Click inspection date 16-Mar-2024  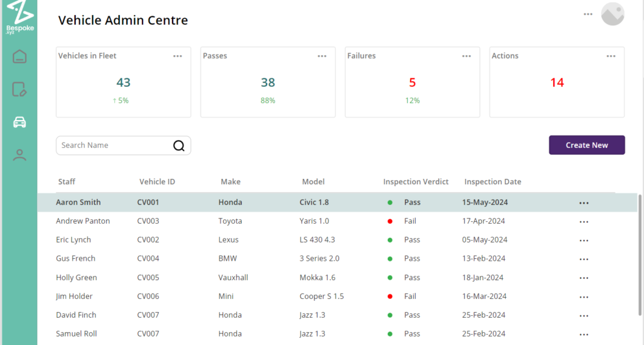[x=484, y=296]
